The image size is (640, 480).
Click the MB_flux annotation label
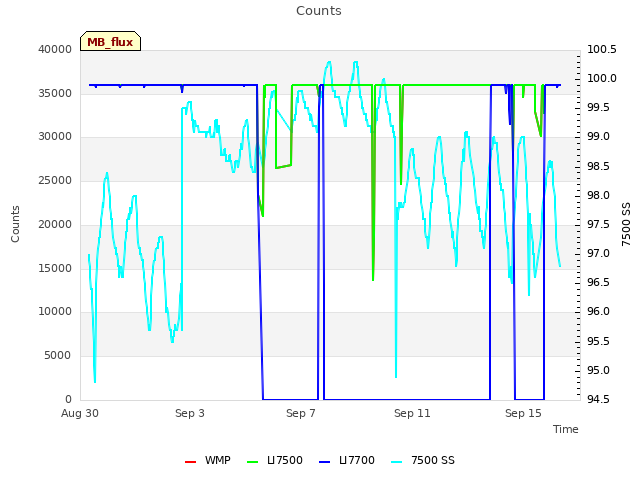(110, 41)
